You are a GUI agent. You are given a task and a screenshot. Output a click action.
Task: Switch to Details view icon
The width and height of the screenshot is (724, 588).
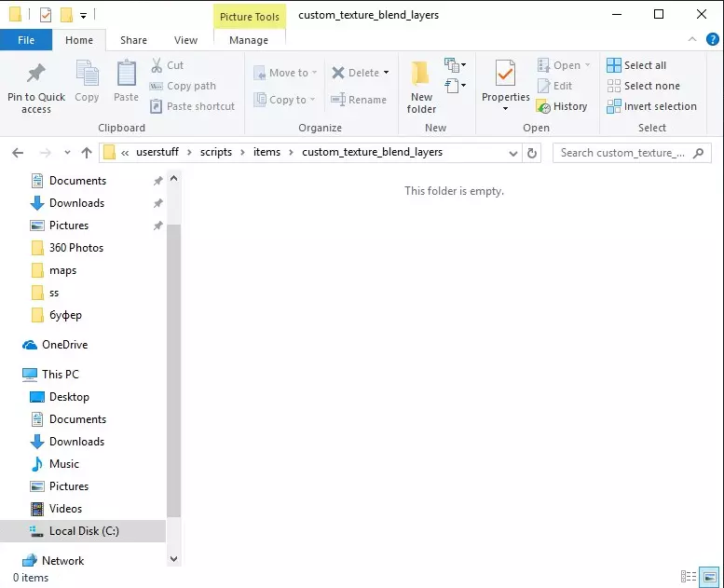689,577
